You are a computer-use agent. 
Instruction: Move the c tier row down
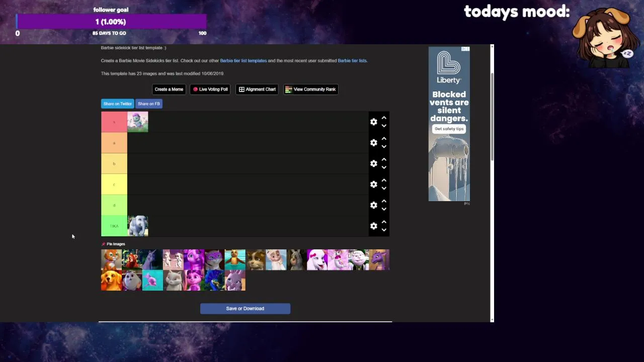coord(384,189)
